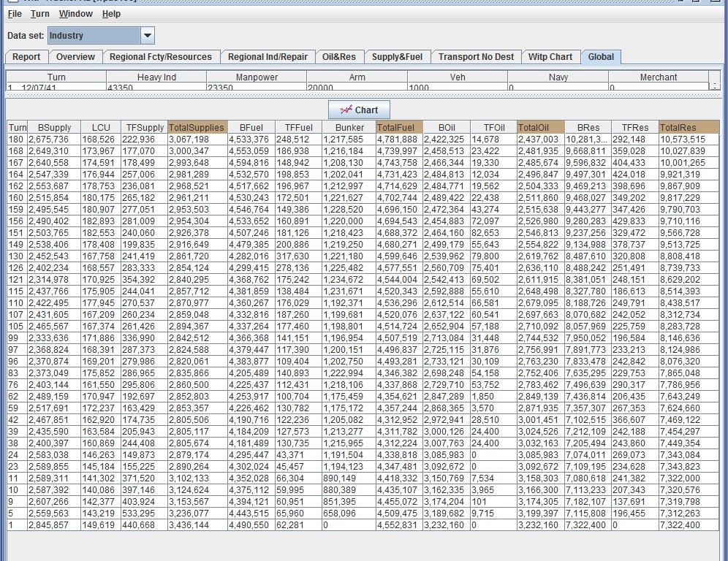Select the Oil&Res tab
Image resolution: width=728 pixels, height=561 pixels.
(x=339, y=56)
